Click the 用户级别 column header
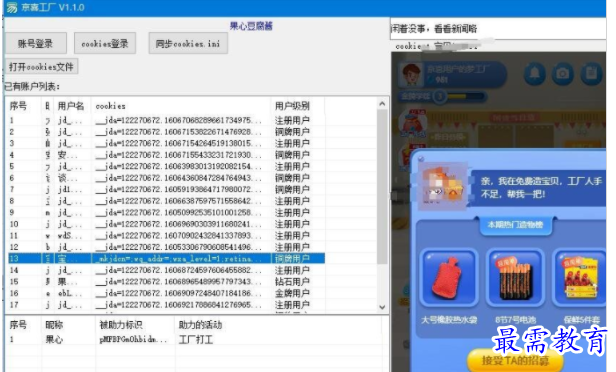Image resolution: width=616 pixels, height=372 pixels. click(x=297, y=106)
